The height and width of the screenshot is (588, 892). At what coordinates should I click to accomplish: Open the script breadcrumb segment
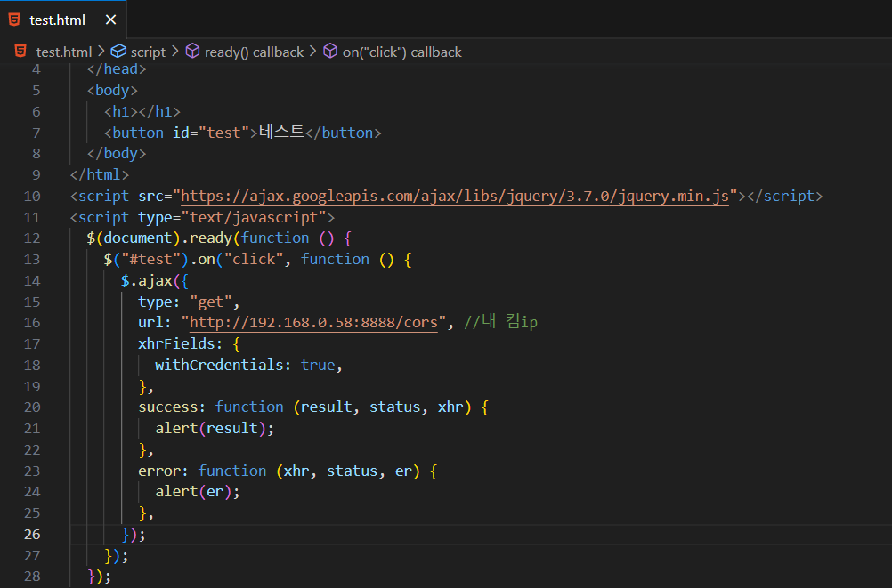point(148,52)
